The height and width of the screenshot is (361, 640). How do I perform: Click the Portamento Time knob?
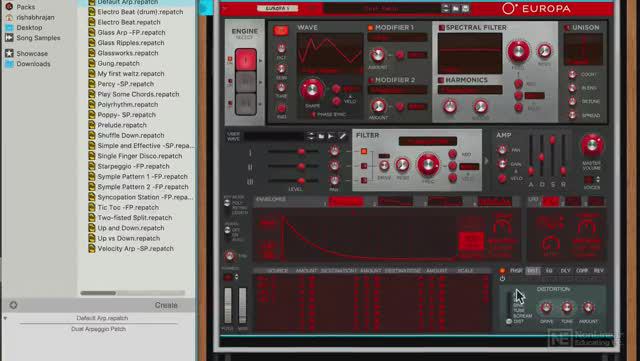coord(230,256)
